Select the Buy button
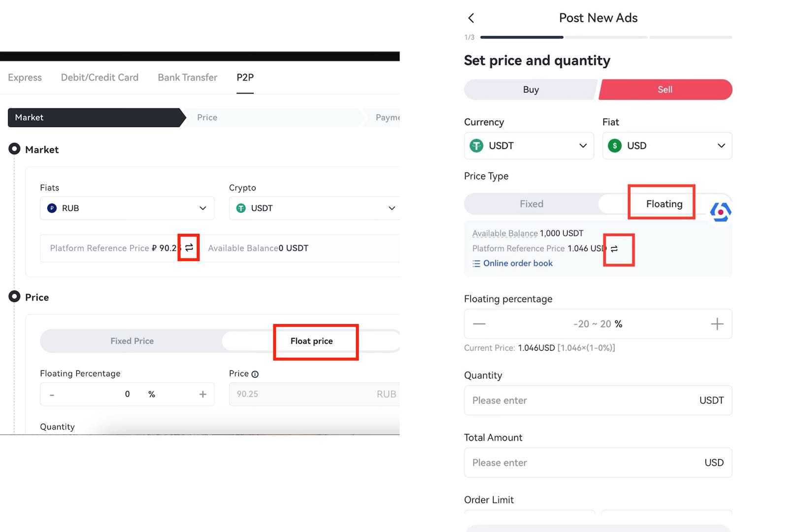Screen dimensions: 798x532 [531, 90]
